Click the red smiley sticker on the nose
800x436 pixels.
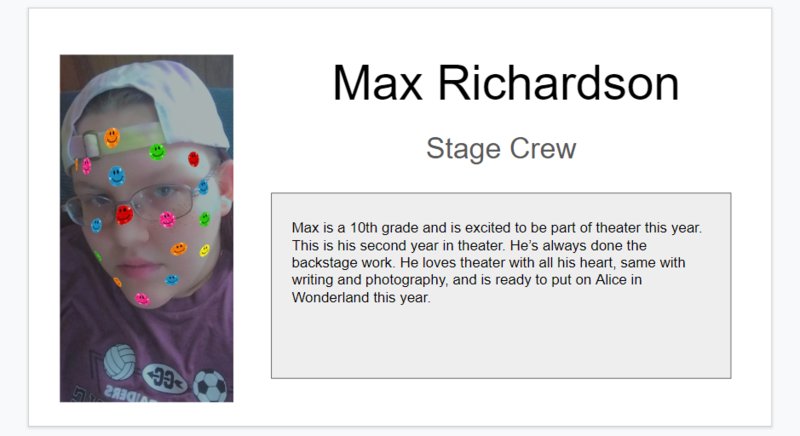[124, 215]
